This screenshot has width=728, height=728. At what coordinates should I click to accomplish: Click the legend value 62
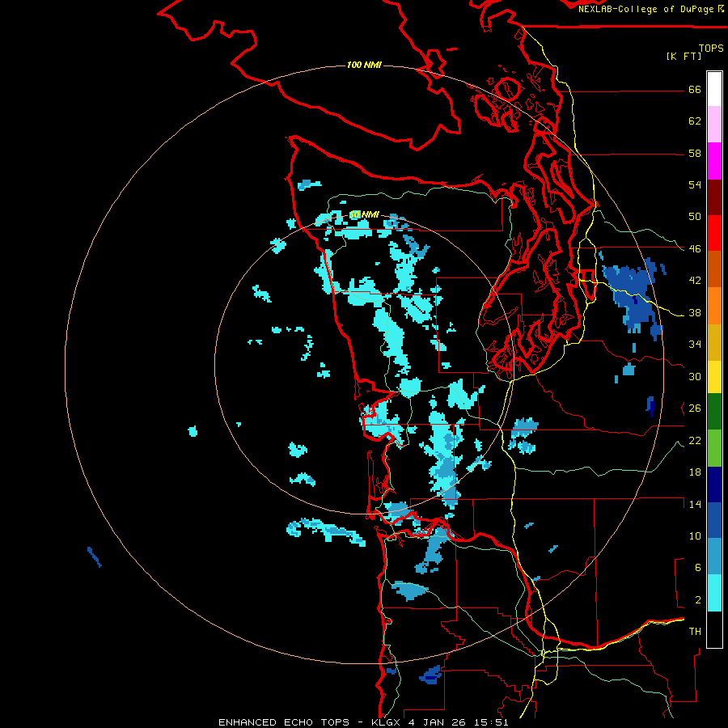tap(695, 121)
